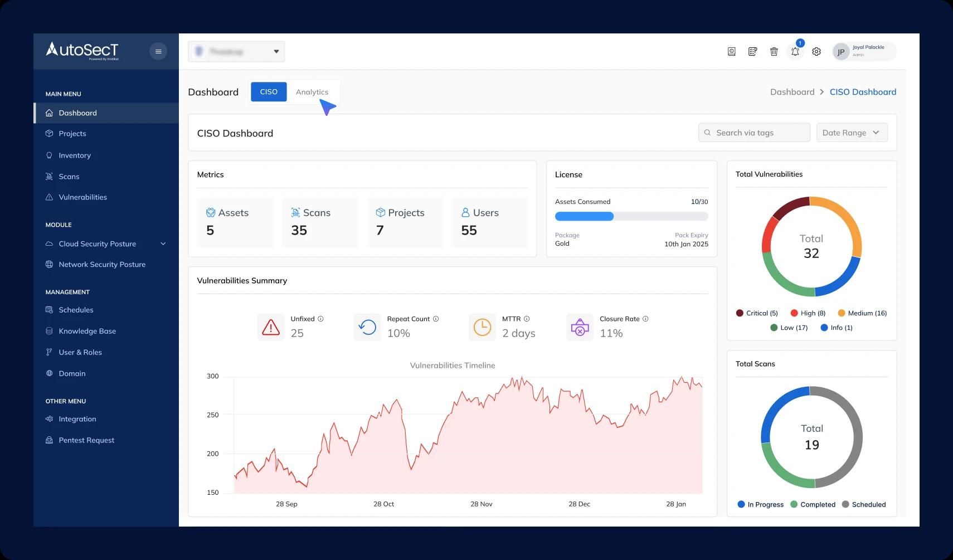Click the Search via tags field
The width and height of the screenshot is (953, 560).
(754, 133)
